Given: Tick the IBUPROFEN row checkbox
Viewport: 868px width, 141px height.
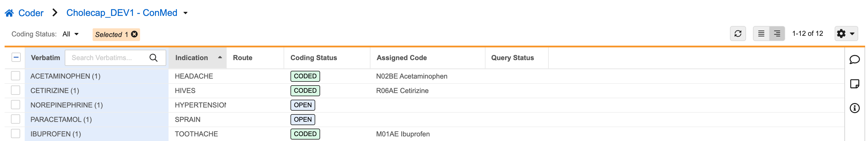Looking at the screenshot, I should tap(16, 133).
